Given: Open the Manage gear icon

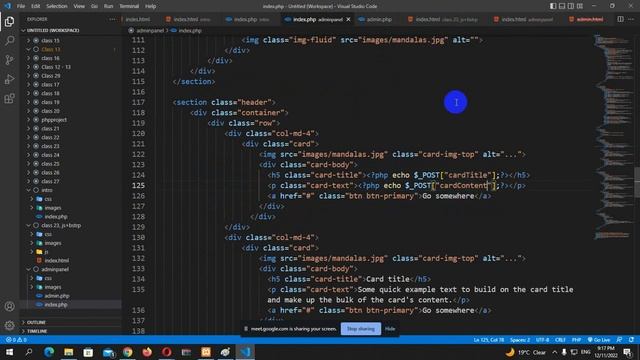Looking at the screenshot, I should pos(9,325).
